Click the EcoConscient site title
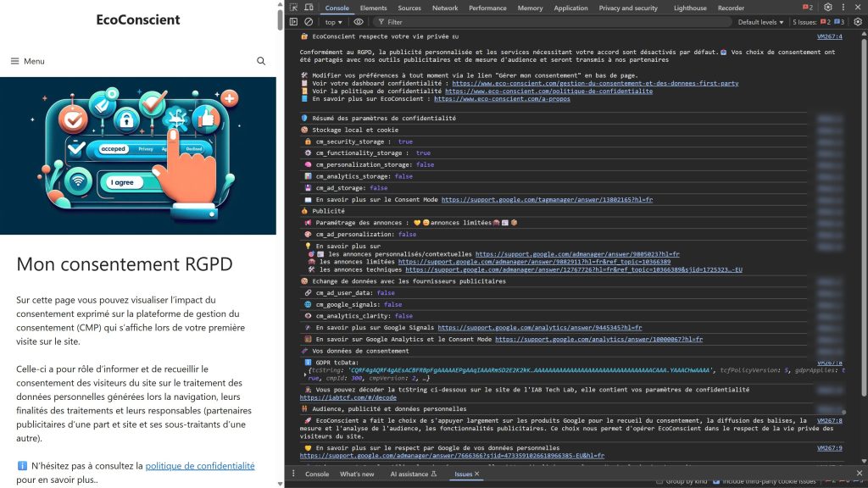This screenshot has height=488, width=868. coord(138,19)
